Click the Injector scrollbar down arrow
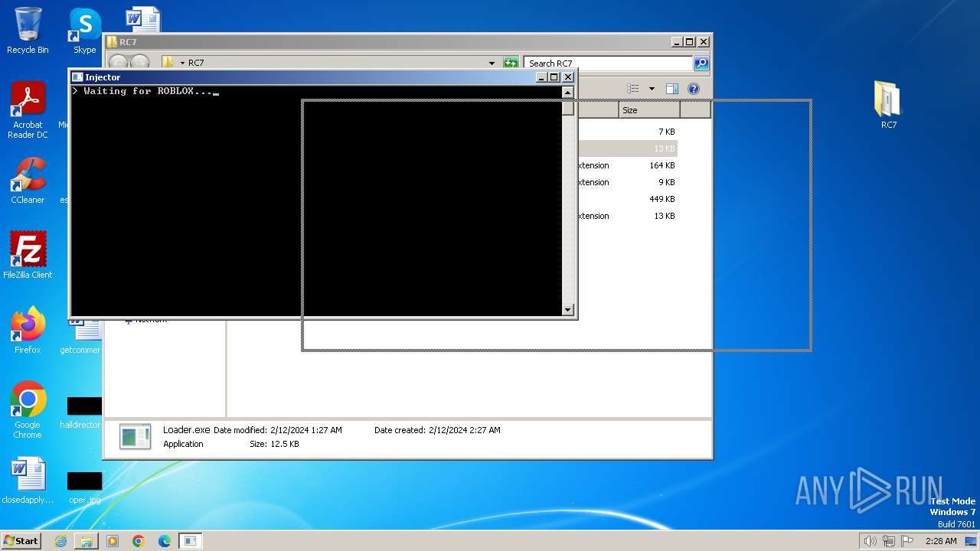Screen dimensions: 980x551 click(x=568, y=310)
